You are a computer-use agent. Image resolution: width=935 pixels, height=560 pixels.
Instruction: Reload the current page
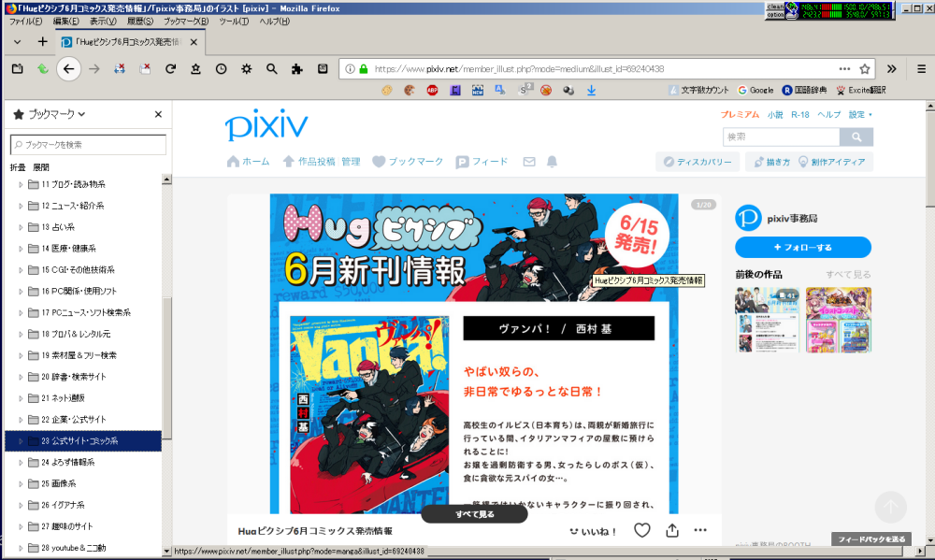point(170,69)
